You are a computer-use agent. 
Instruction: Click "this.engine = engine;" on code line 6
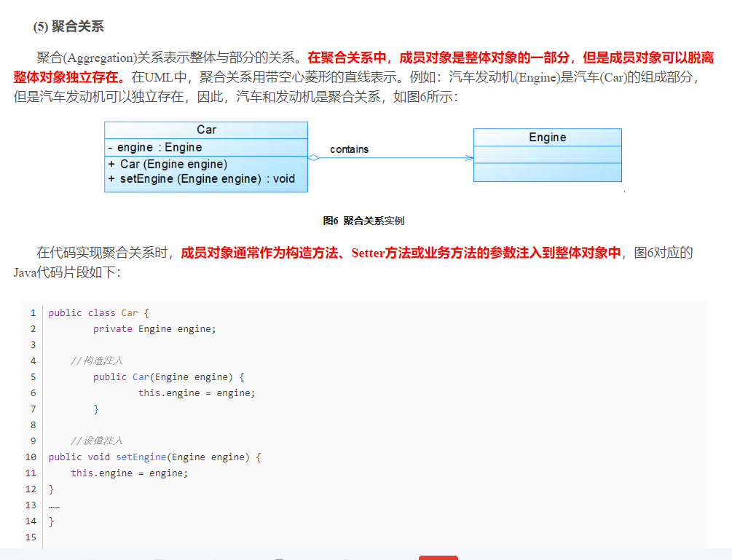[x=197, y=393]
